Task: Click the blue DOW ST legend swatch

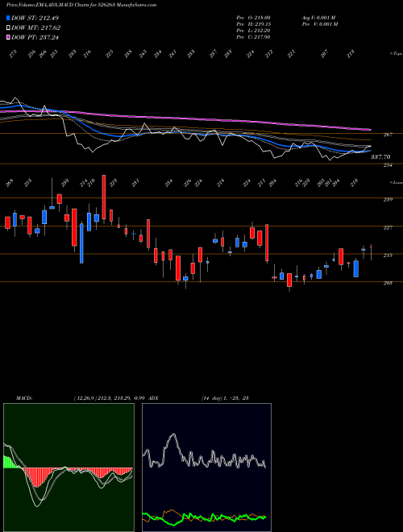Action: (x=8, y=18)
